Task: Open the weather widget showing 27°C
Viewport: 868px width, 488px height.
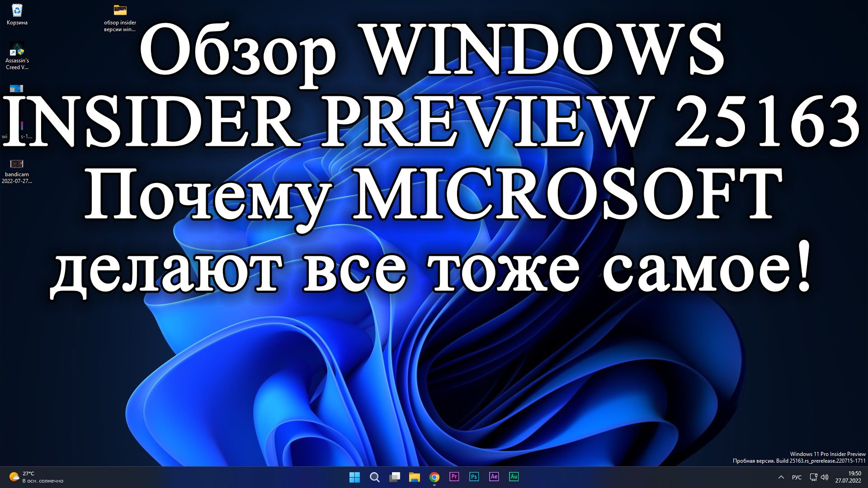Action: (x=36, y=477)
